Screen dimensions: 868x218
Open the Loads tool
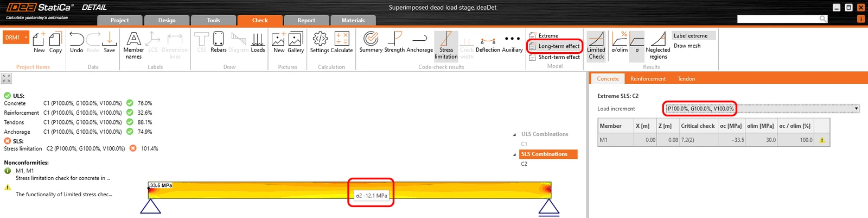point(258,42)
